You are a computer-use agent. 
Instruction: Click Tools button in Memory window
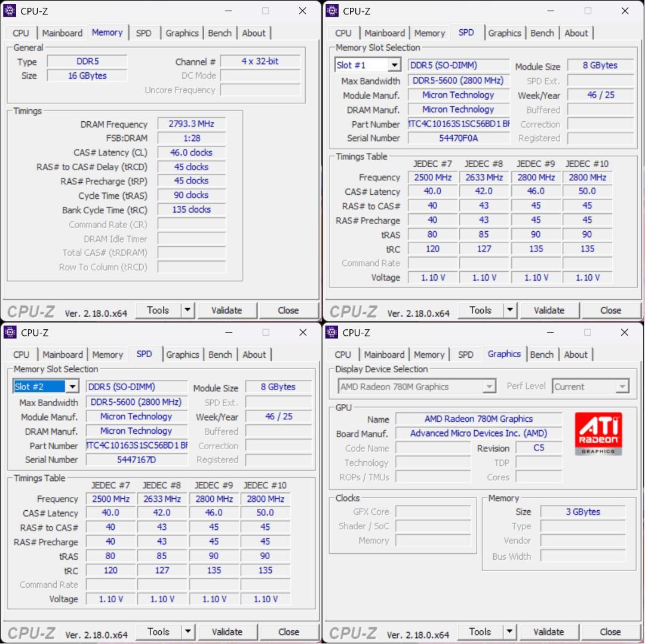tap(158, 310)
